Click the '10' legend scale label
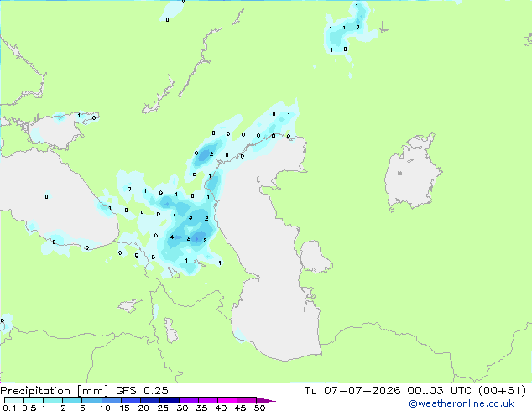Screen dimensions: 532x411 point(105,408)
